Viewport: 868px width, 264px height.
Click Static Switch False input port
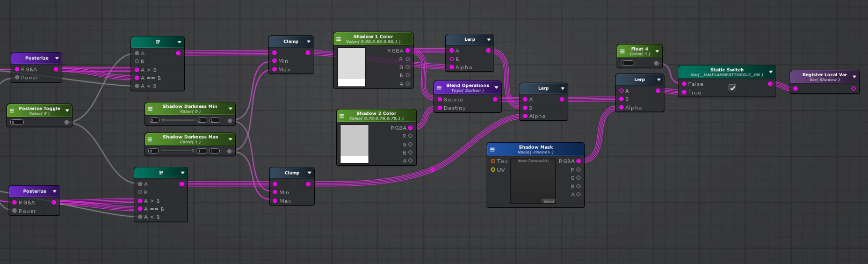pyautogui.click(x=684, y=84)
